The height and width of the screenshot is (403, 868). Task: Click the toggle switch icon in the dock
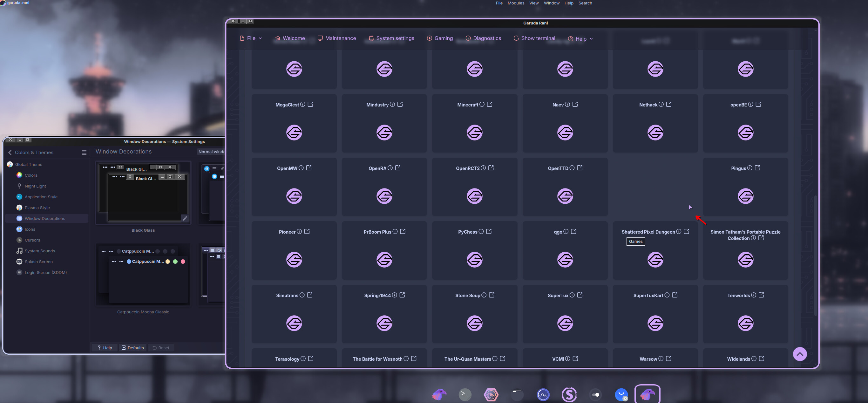(x=595, y=394)
